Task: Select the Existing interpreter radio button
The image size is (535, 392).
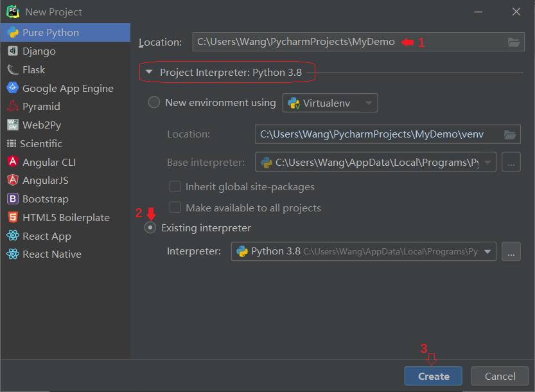Action: coord(150,227)
